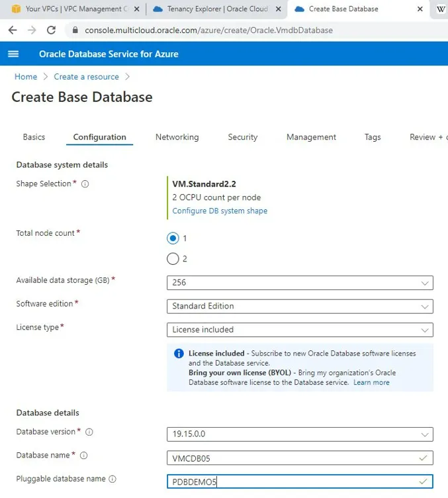448x498 pixels.
Task: Click the Pluggable database name field
Action: [x=300, y=481]
